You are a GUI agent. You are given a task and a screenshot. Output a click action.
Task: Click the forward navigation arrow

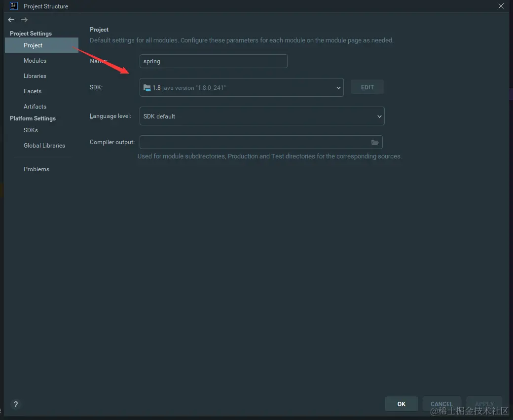(x=24, y=20)
